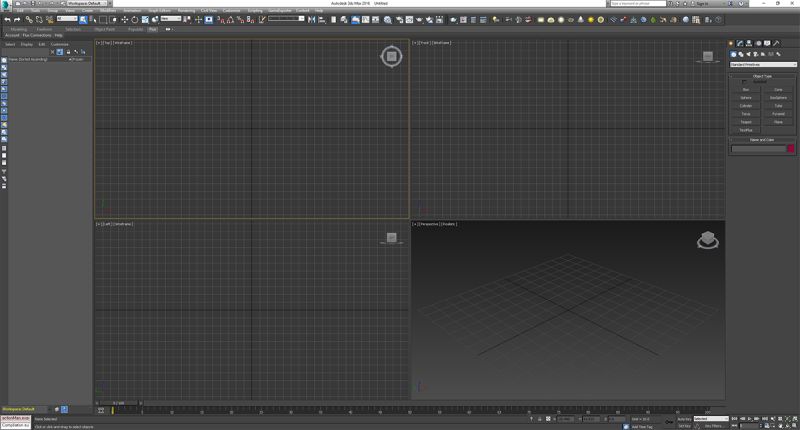Viewport: 800px width, 430px height.
Task: Open the reference coordinate system dropdown
Action: point(171,19)
